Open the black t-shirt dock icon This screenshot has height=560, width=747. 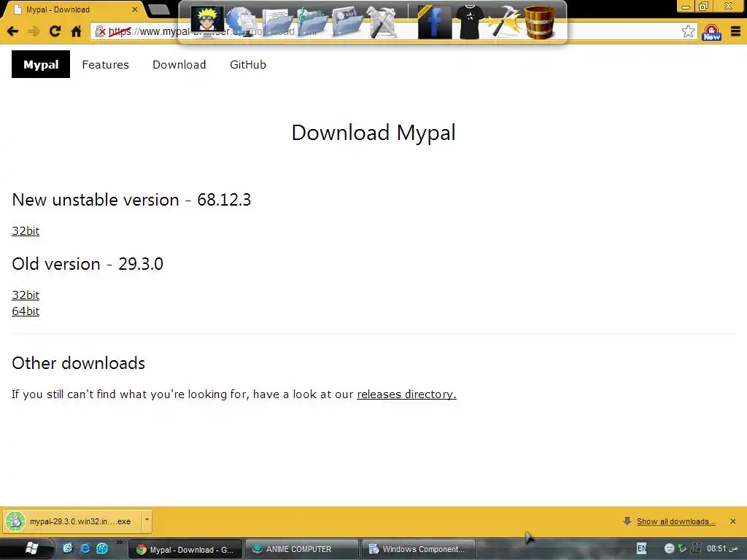[470, 21]
